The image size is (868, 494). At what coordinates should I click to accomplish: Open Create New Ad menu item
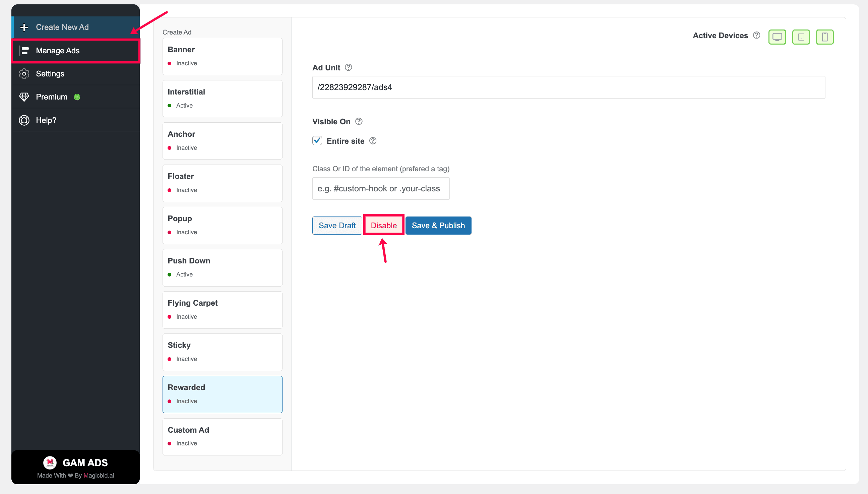click(x=76, y=27)
